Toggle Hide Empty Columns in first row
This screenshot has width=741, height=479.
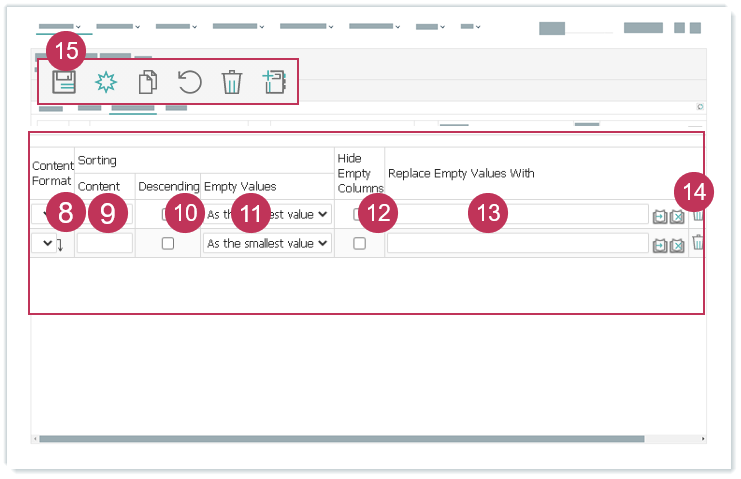pyautogui.click(x=358, y=214)
